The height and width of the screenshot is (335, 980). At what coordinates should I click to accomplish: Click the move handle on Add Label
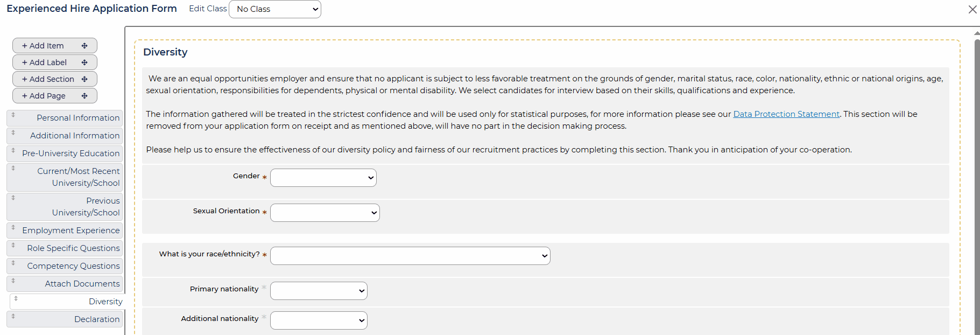[84, 62]
